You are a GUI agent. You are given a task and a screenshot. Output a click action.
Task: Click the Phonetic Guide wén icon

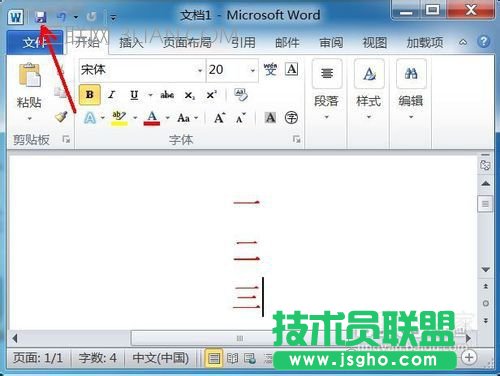tap(270, 69)
